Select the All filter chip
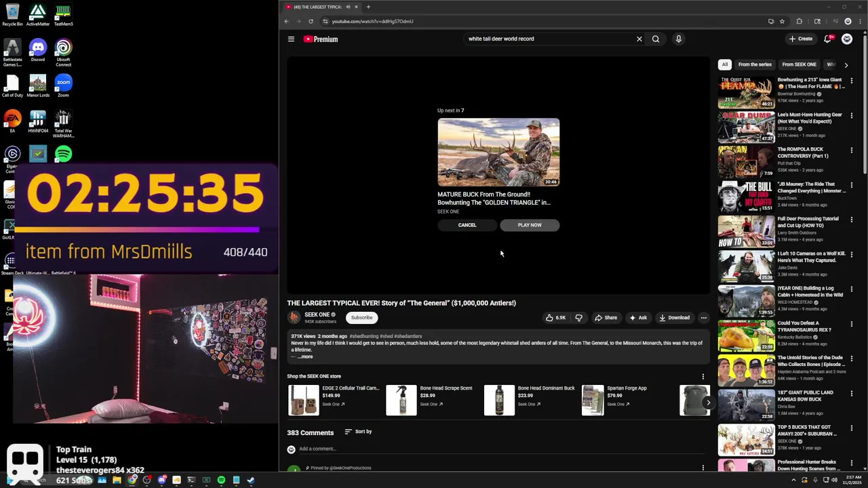 click(725, 64)
